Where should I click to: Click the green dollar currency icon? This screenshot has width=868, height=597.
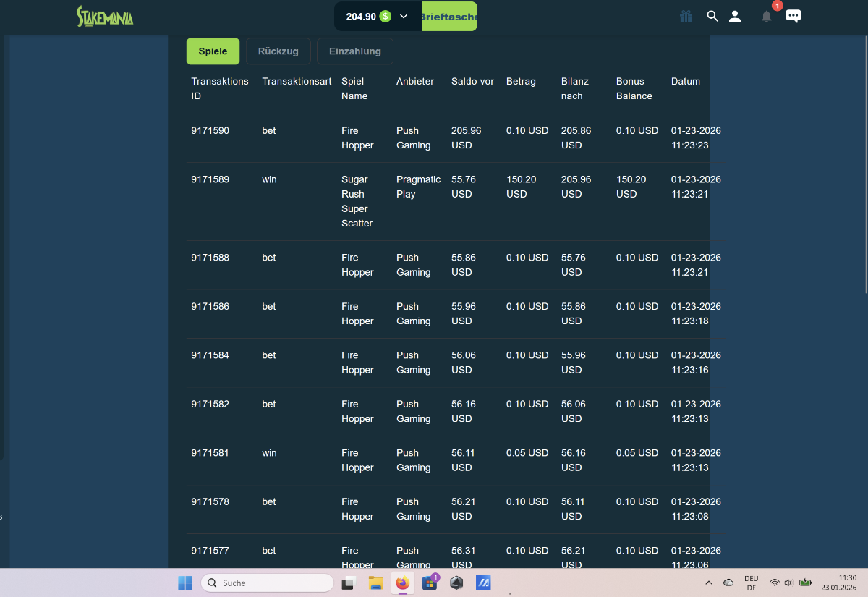(386, 16)
